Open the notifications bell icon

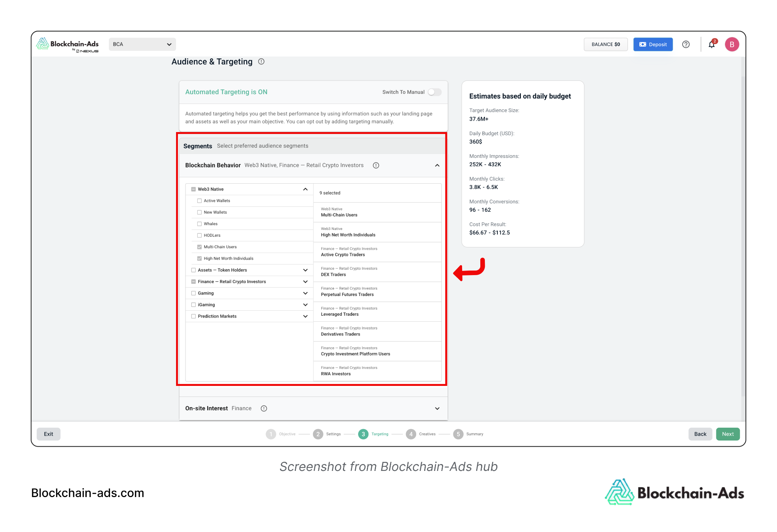pyautogui.click(x=712, y=44)
